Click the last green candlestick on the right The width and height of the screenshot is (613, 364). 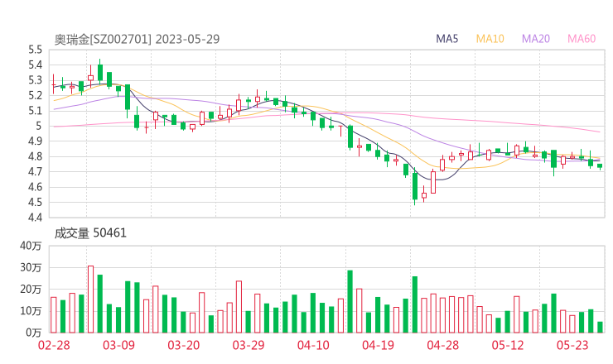600,166
